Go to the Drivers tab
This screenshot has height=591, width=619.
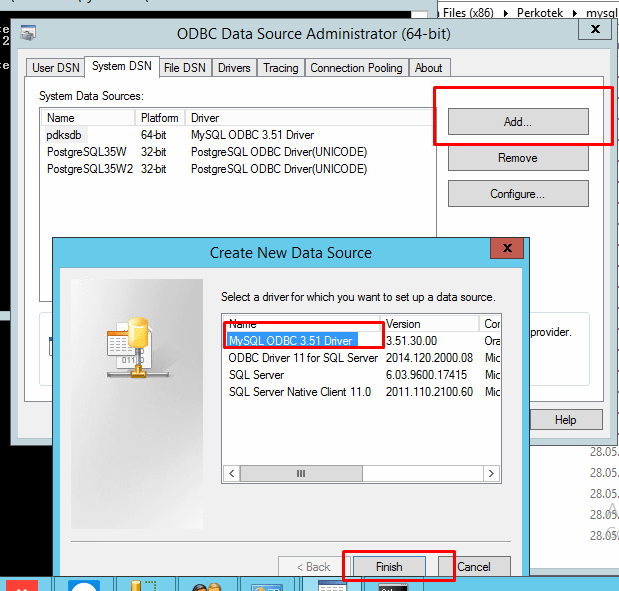coord(234,68)
